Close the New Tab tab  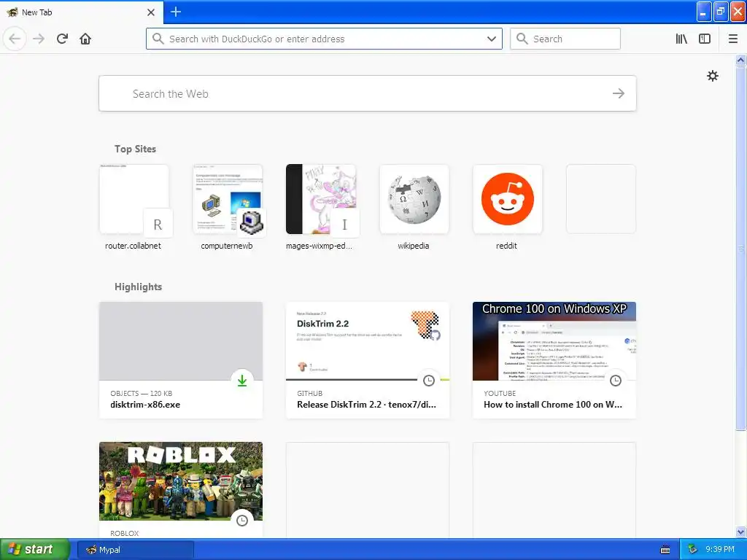click(x=150, y=12)
